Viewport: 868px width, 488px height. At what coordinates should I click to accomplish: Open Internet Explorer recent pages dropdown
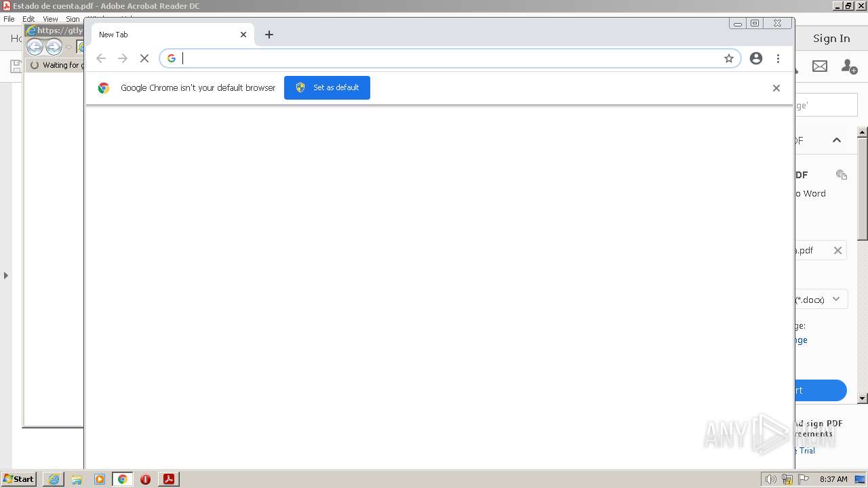[x=68, y=47]
